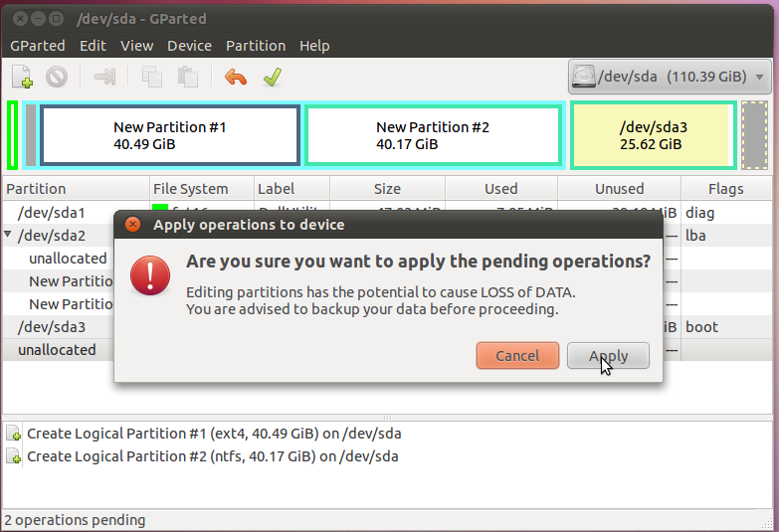This screenshot has width=779, height=532.
Task: Click the Resize/Move toolbar icon
Action: pos(104,77)
